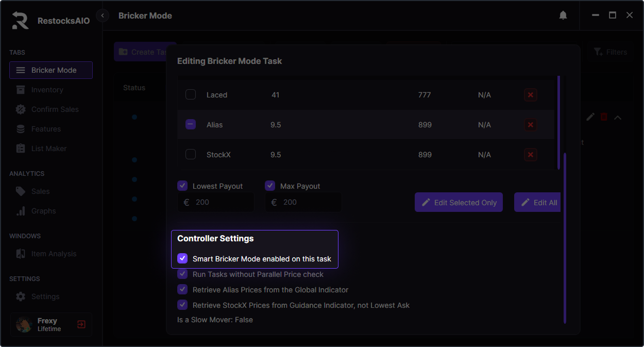Go to the Confirm Sales tab

55,109
